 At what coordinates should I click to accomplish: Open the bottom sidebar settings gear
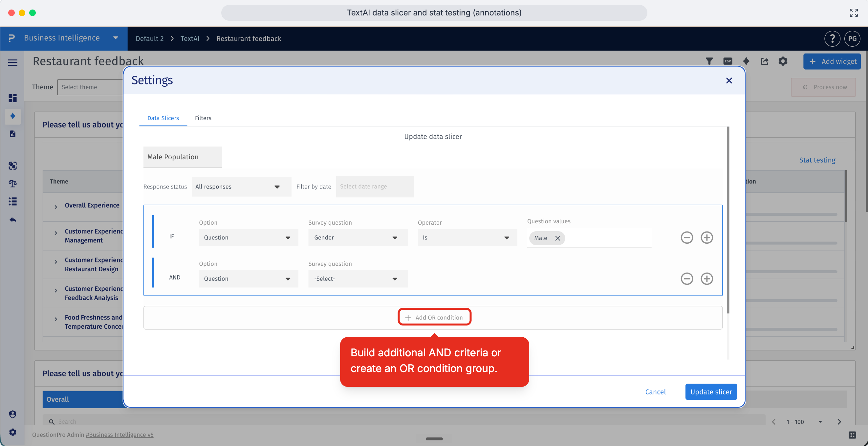tap(12, 432)
